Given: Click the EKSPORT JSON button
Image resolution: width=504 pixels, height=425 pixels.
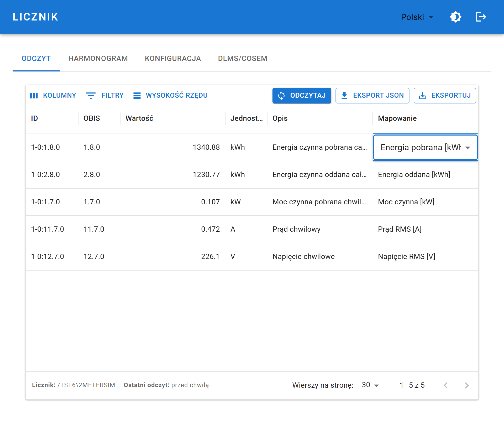Looking at the screenshot, I should tap(372, 96).
